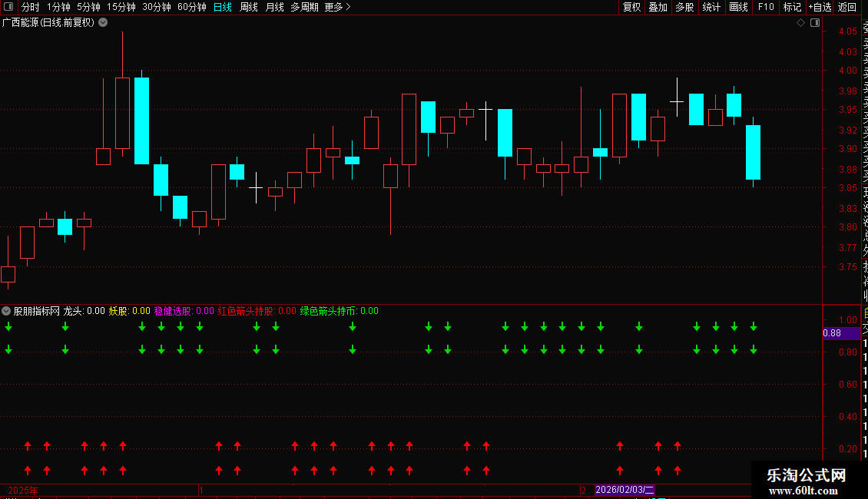The image size is (868, 499).
Task: Click the 4.00 price axis label
Action: (848, 71)
